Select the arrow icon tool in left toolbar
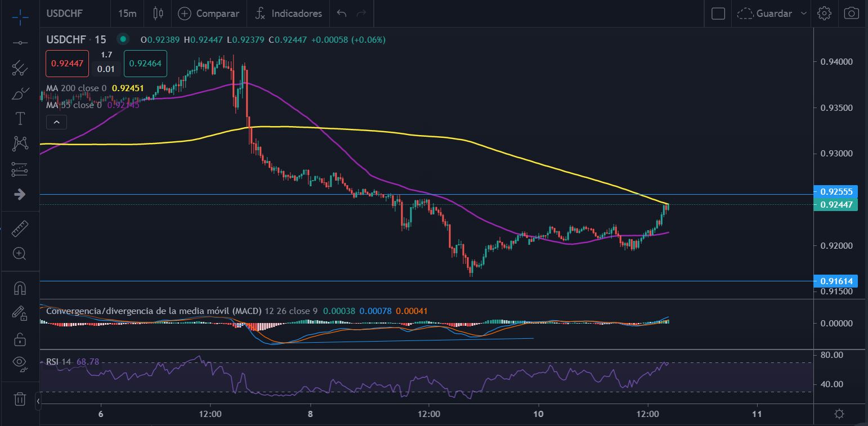Image resolution: width=868 pixels, height=426 pixels. click(20, 194)
